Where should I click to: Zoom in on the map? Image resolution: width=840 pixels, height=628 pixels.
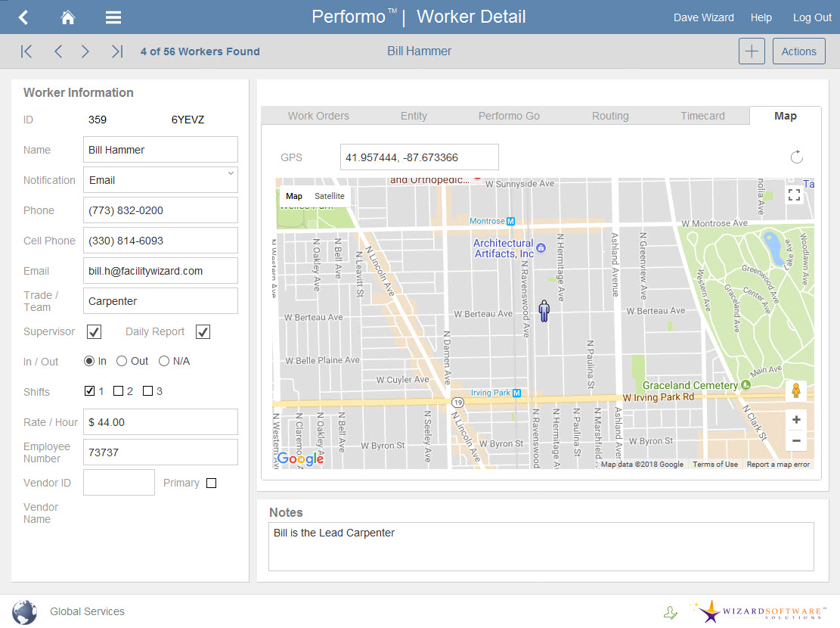(796, 420)
